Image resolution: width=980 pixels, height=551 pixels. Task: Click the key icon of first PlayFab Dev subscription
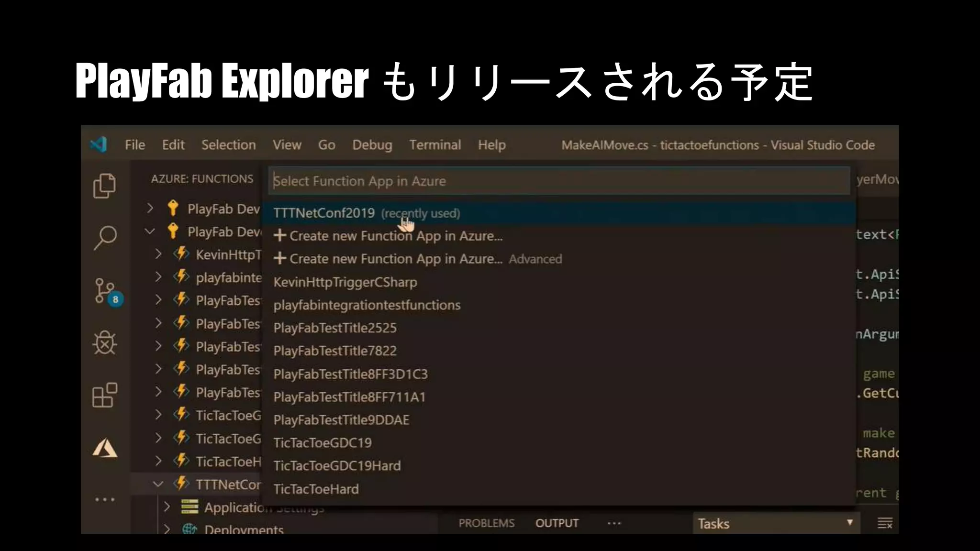[x=173, y=208]
